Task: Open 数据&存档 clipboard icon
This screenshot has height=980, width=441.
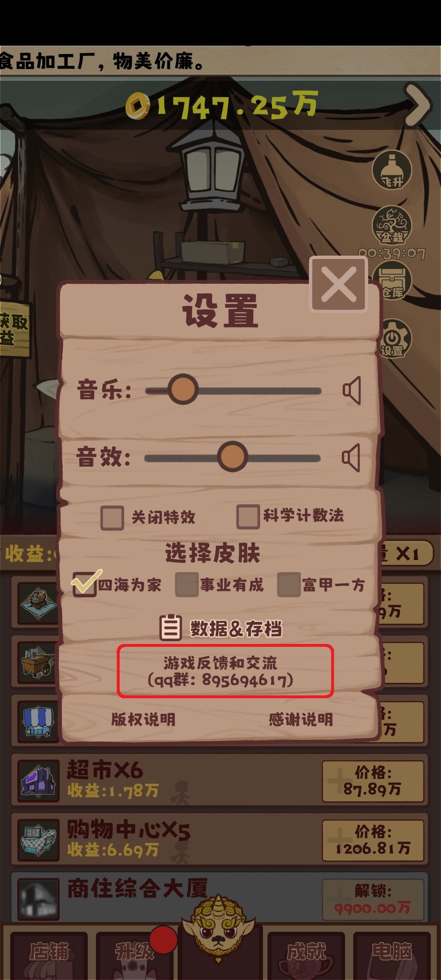Action: tap(170, 628)
